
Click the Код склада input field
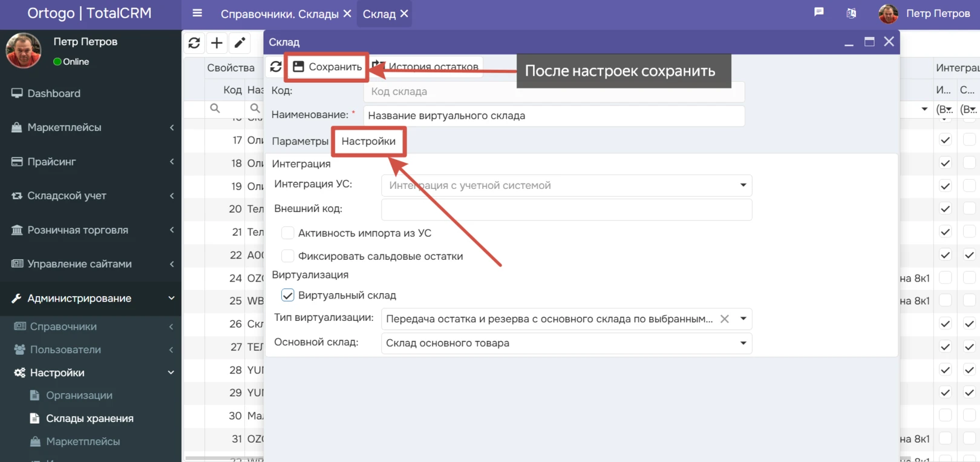coord(554,91)
